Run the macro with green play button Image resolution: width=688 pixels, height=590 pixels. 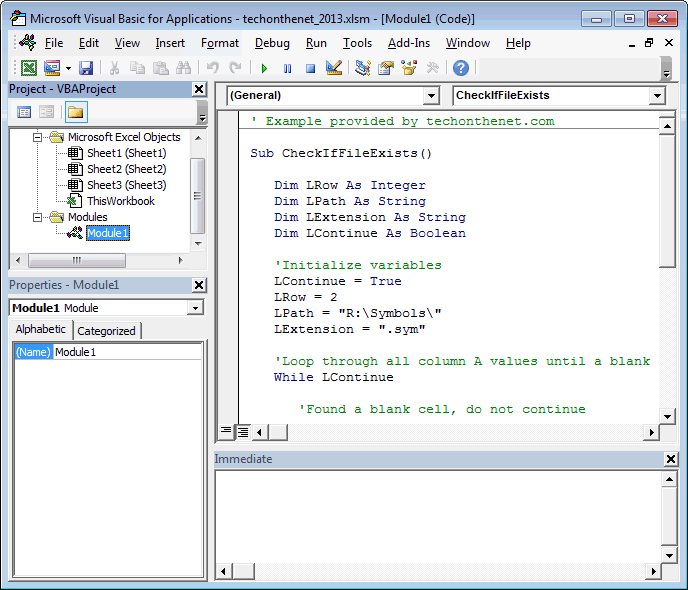click(264, 68)
